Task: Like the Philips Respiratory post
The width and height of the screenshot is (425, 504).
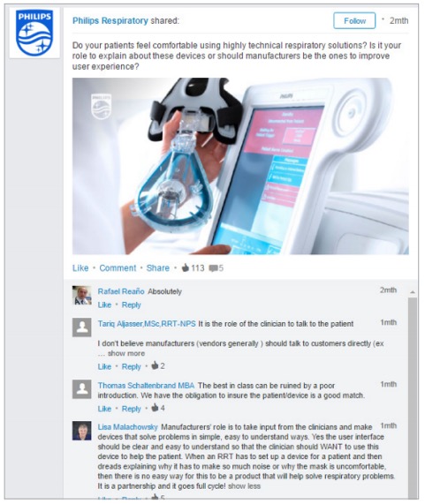Action: pyautogui.click(x=80, y=268)
